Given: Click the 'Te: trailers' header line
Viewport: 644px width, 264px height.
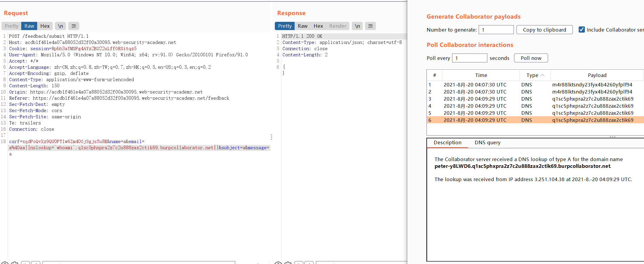Looking at the screenshot, I should click(x=25, y=123).
